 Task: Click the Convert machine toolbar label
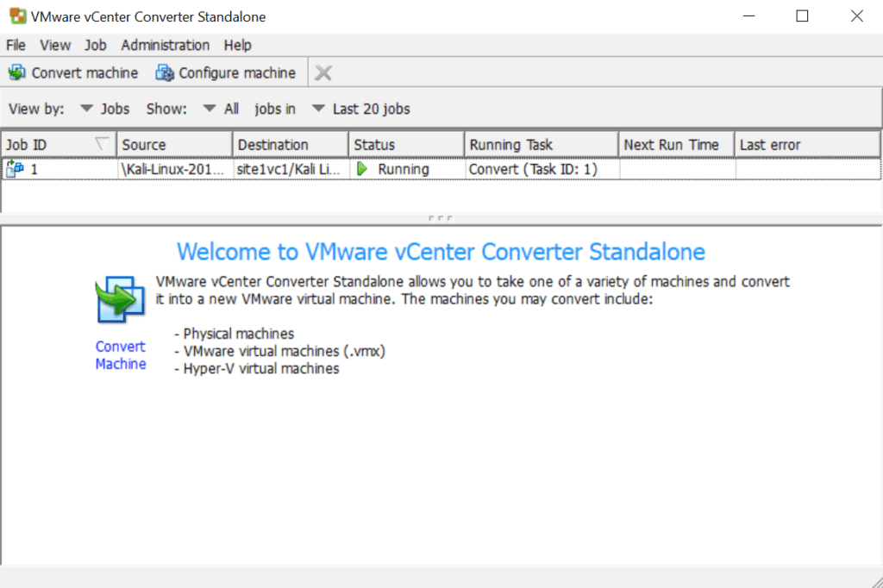[85, 72]
